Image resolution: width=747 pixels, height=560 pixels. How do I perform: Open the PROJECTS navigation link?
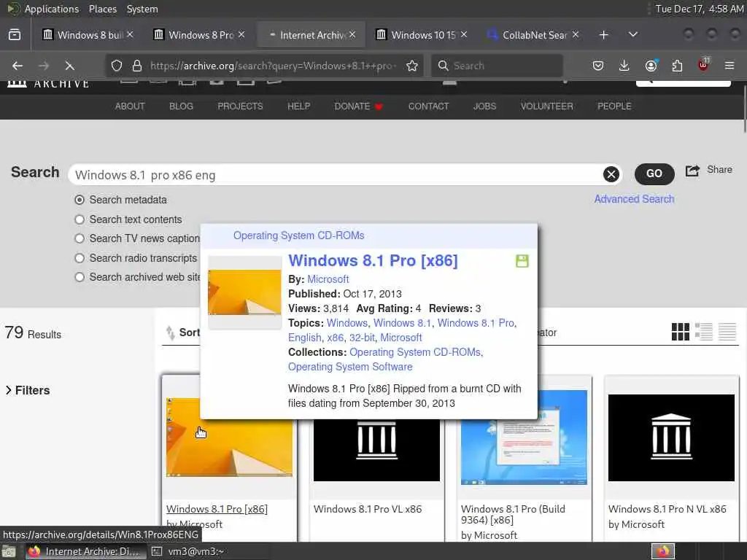tap(240, 106)
